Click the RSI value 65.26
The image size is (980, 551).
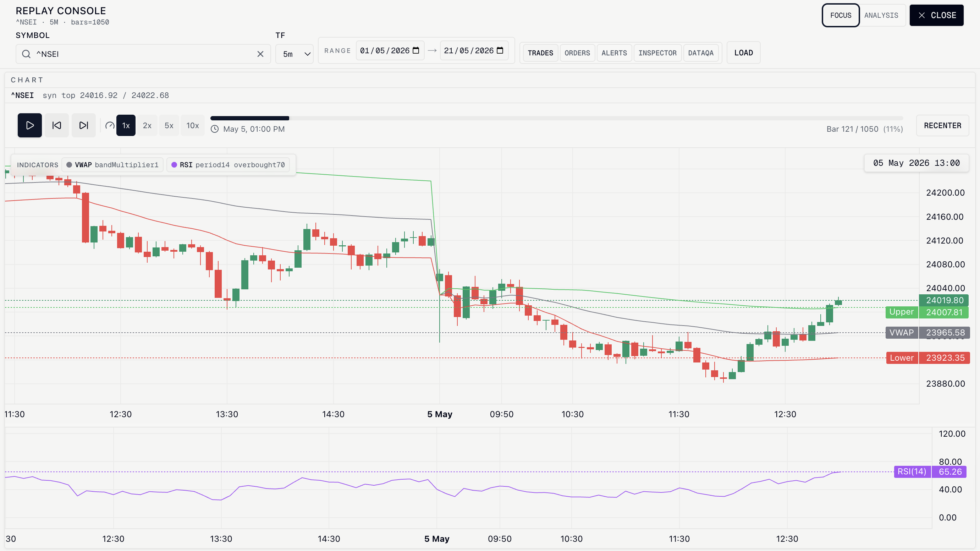(x=949, y=472)
